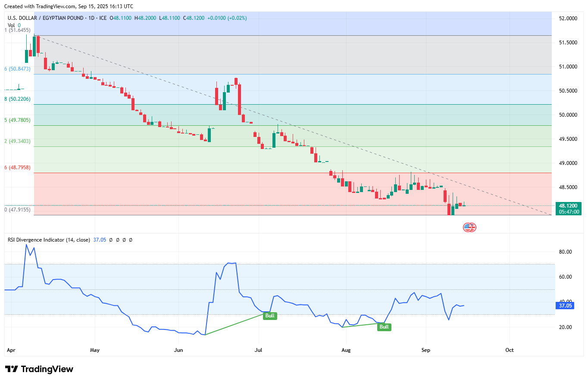The image size is (588, 382).
Task: Click the 51.0000 price axis label
Action: pyautogui.click(x=567, y=67)
